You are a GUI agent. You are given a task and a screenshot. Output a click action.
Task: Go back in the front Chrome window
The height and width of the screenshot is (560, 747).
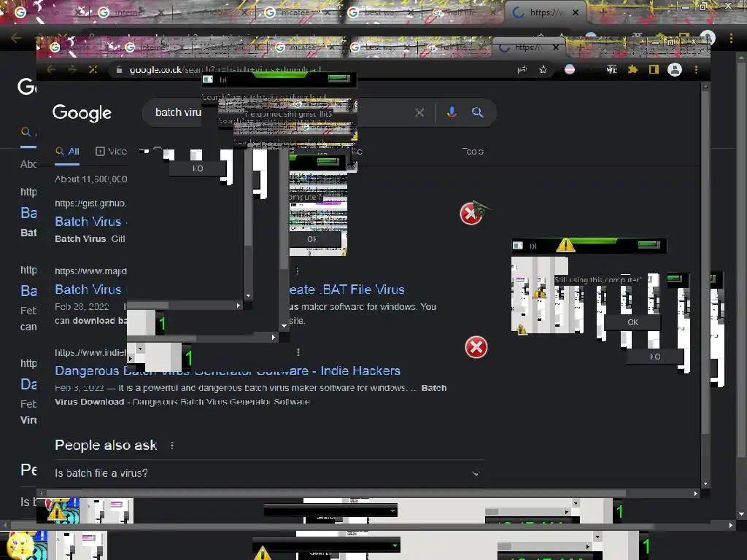50,70
